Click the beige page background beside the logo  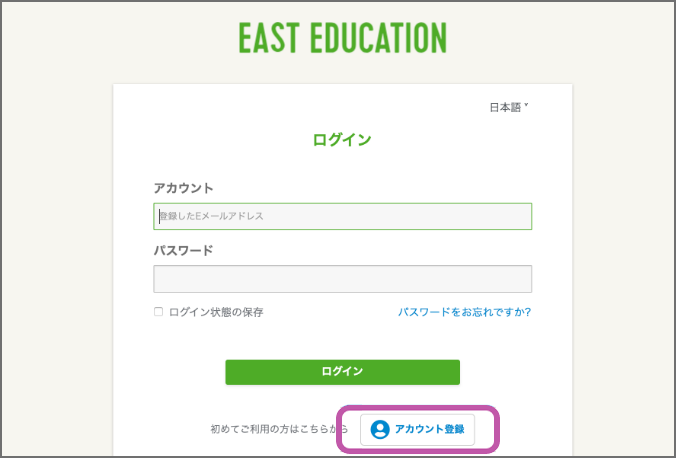560,39
